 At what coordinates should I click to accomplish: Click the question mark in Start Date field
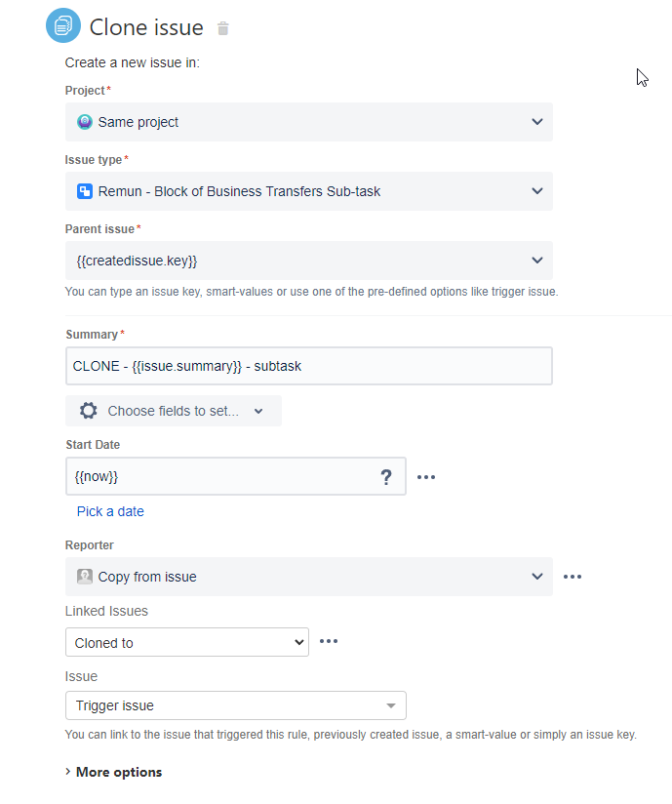(386, 477)
